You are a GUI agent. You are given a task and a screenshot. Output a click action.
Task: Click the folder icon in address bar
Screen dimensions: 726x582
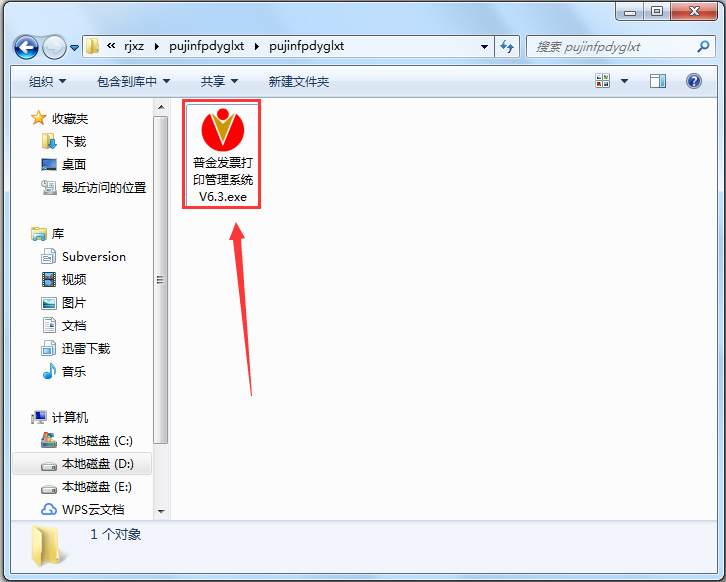(x=93, y=46)
